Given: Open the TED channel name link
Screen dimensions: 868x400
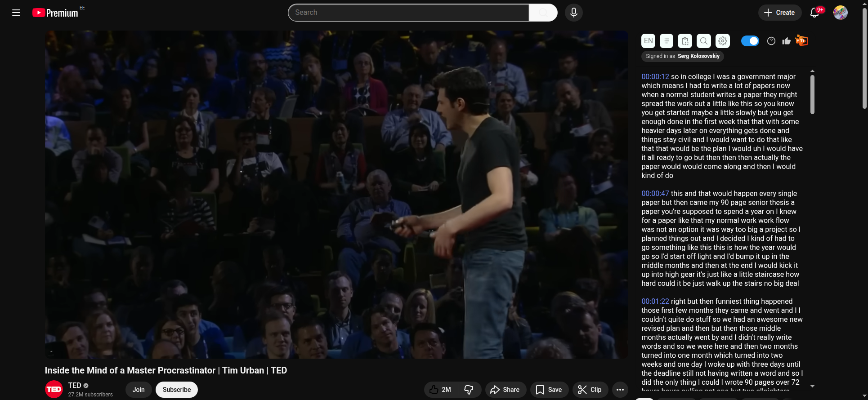Looking at the screenshot, I should point(75,385).
